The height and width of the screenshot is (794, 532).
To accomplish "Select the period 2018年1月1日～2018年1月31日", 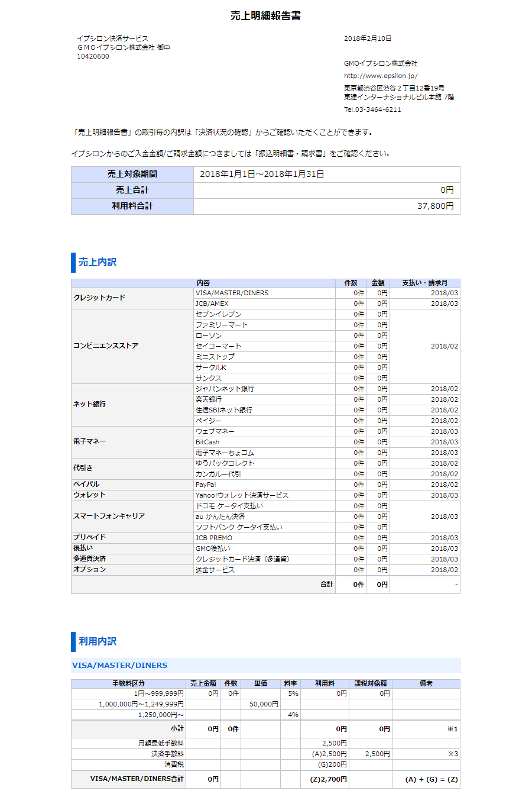I will pyautogui.click(x=262, y=175).
